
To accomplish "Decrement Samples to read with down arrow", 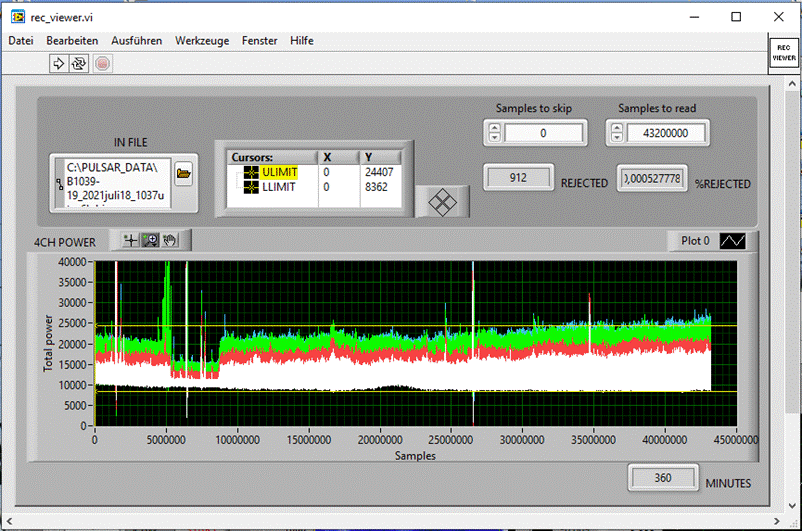I will (x=617, y=138).
